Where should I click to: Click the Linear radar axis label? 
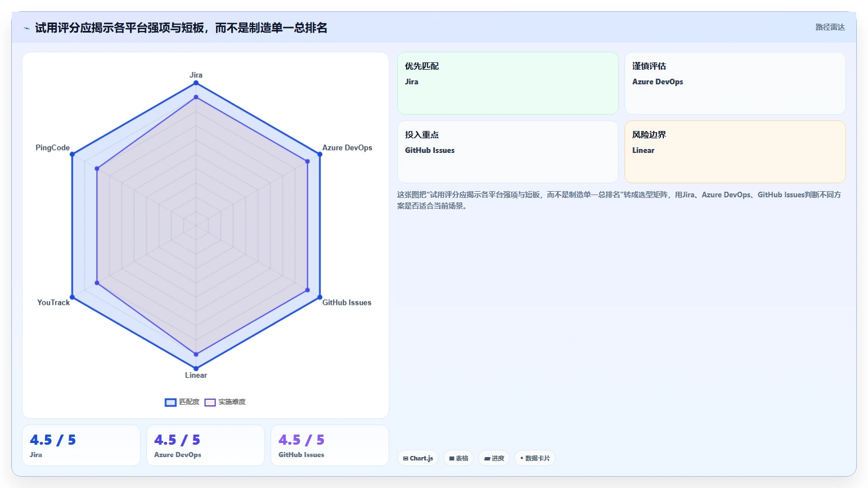tap(196, 375)
